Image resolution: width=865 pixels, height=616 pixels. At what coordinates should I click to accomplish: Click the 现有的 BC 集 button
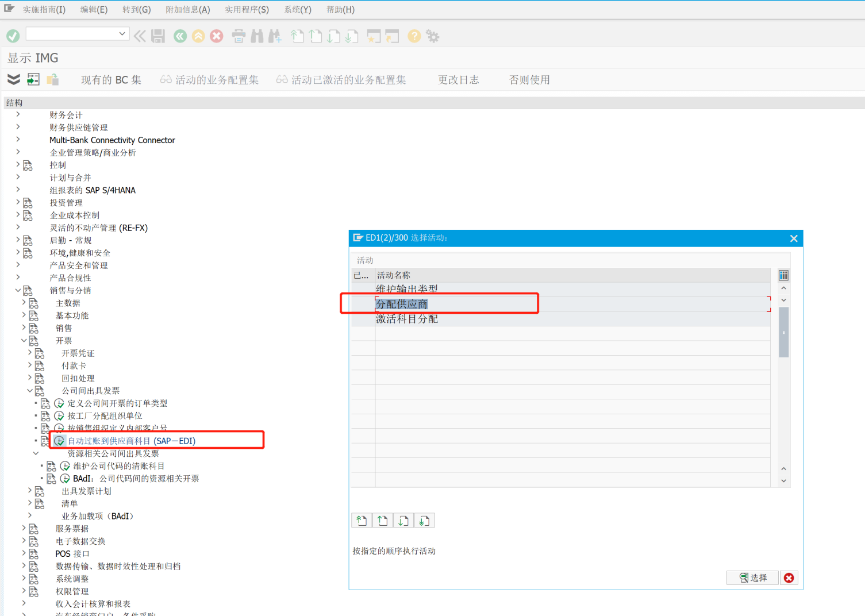pos(111,79)
